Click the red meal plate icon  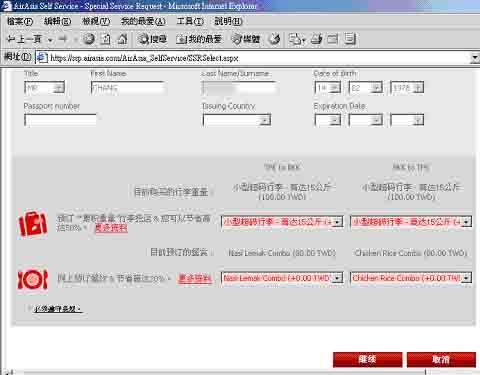click(x=32, y=279)
